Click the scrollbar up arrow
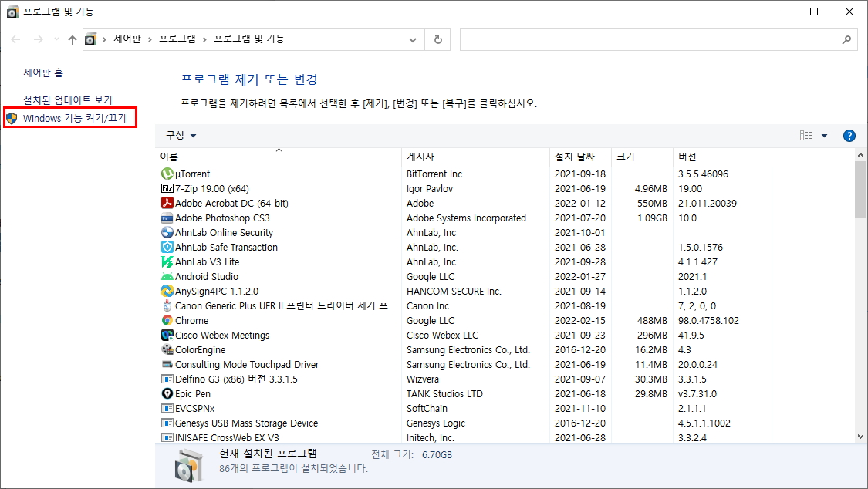Screen dimensions: 868x489 click(x=860, y=156)
